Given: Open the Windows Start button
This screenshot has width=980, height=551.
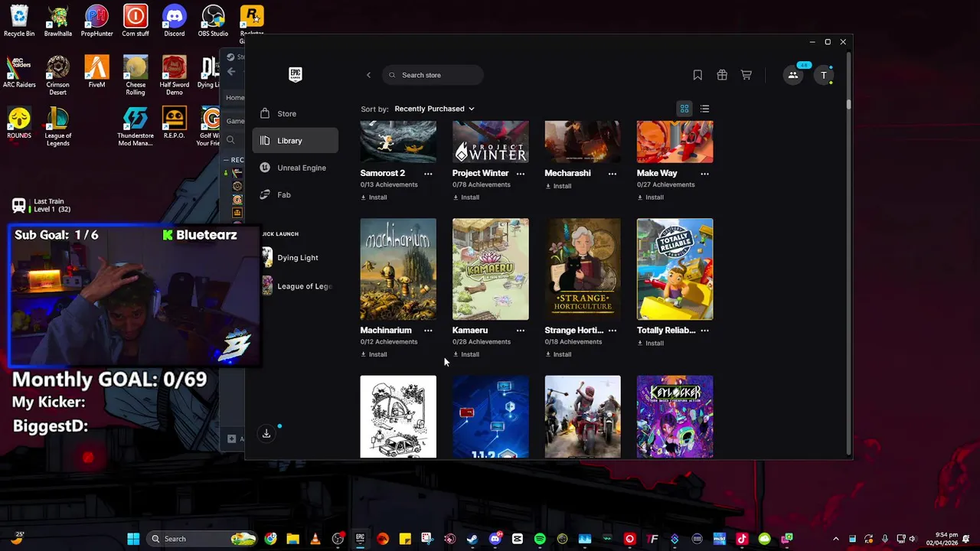Looking at the screenshot, I should pyautogui.click(x=133, y=539).
